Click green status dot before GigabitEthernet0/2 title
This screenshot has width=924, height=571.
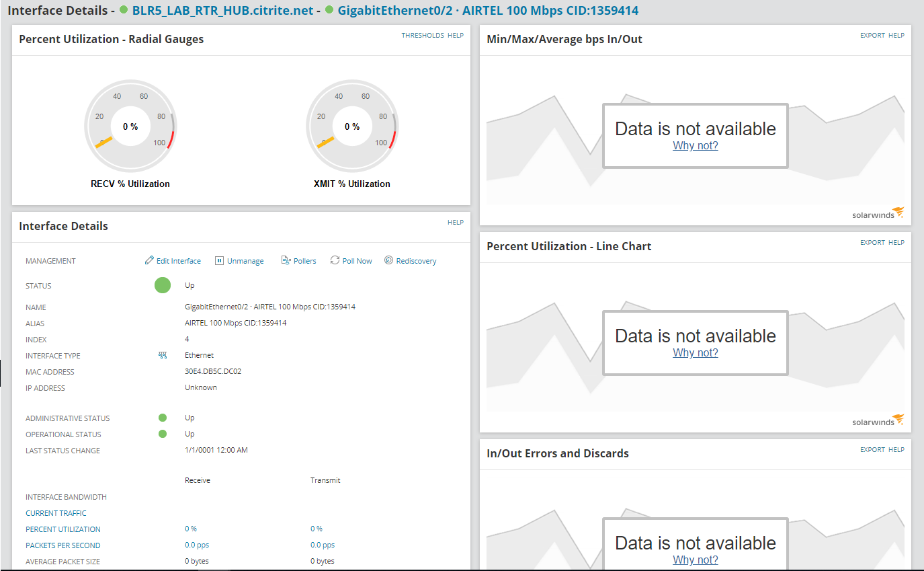tap(329, 10)
